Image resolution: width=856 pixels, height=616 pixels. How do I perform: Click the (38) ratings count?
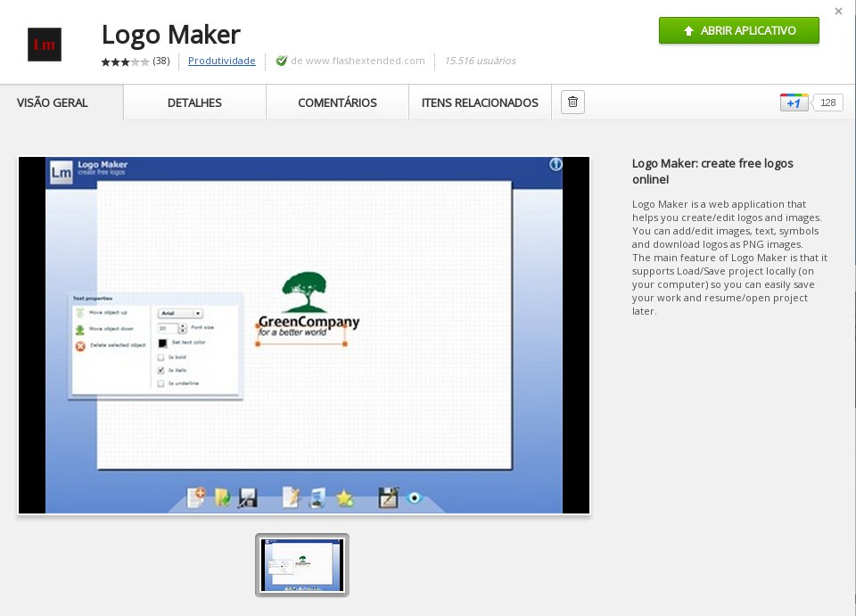pyautogui.click(x=161, y=61)
